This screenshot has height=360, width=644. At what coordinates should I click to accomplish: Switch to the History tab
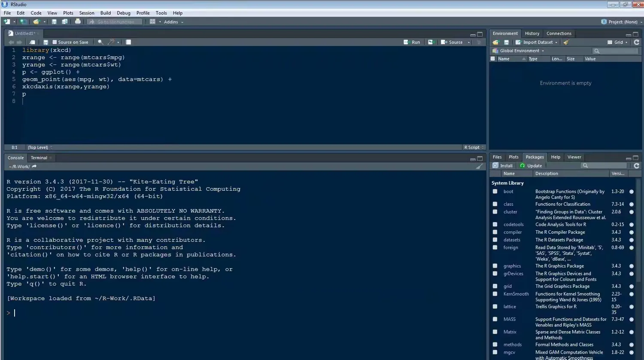(532, 34)
